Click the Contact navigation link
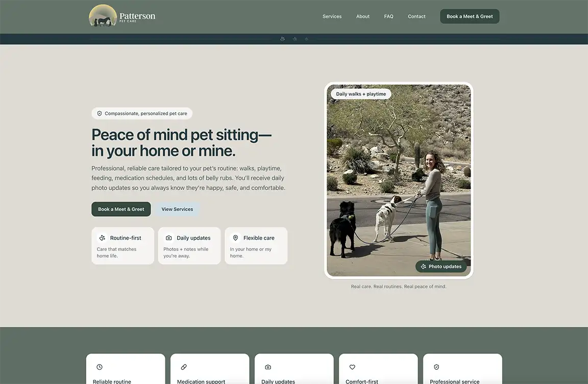Viewport: 588px width, 384px height. point(416,16)
